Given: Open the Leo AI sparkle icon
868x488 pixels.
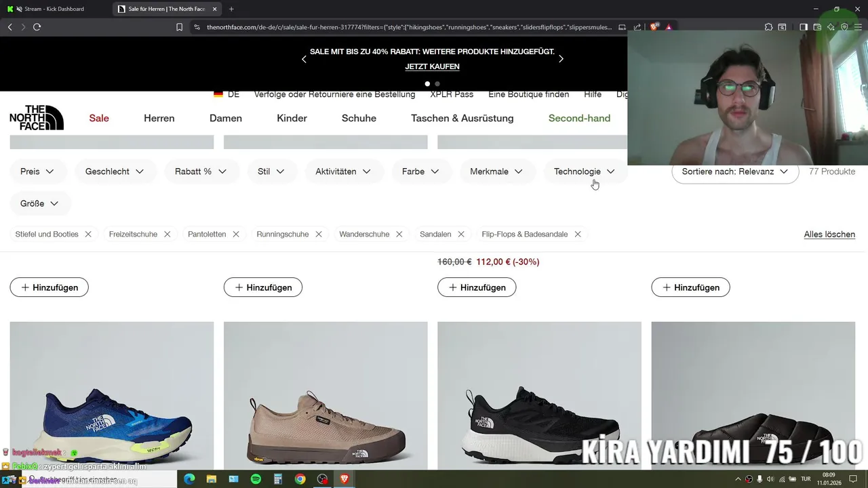Looking at the screenshot, I should (831, 27).
